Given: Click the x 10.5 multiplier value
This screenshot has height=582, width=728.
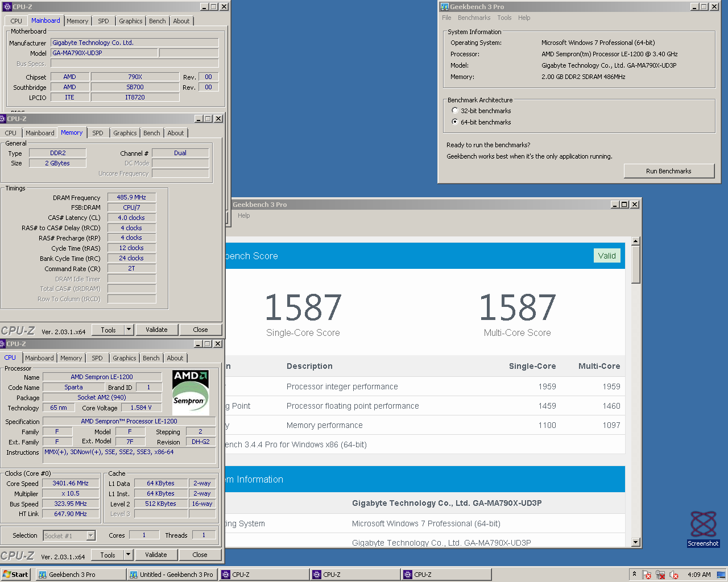Looking at the screenshot, I should click(x=71, y=493).
